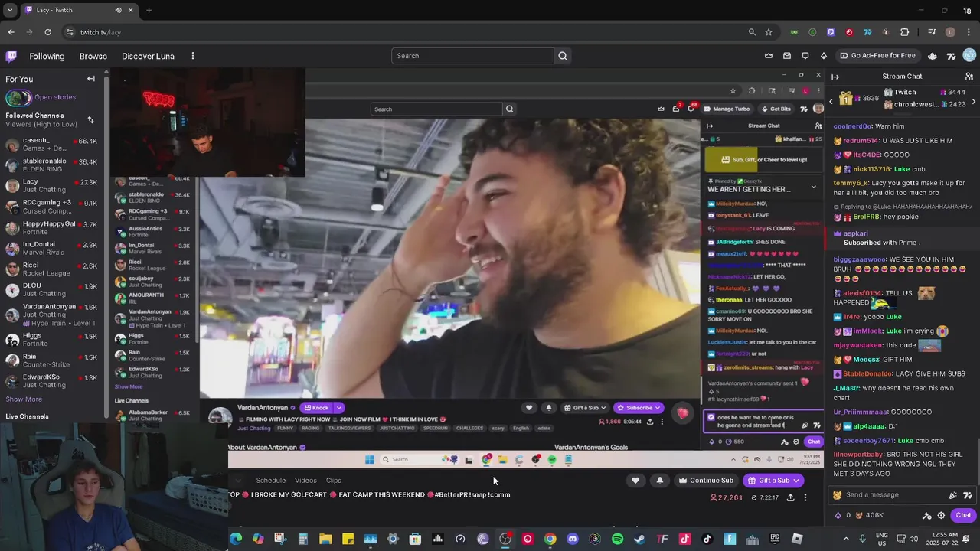980x551 pixels.
Task: Switch to channel Clips tab
Action: point(333,481)
